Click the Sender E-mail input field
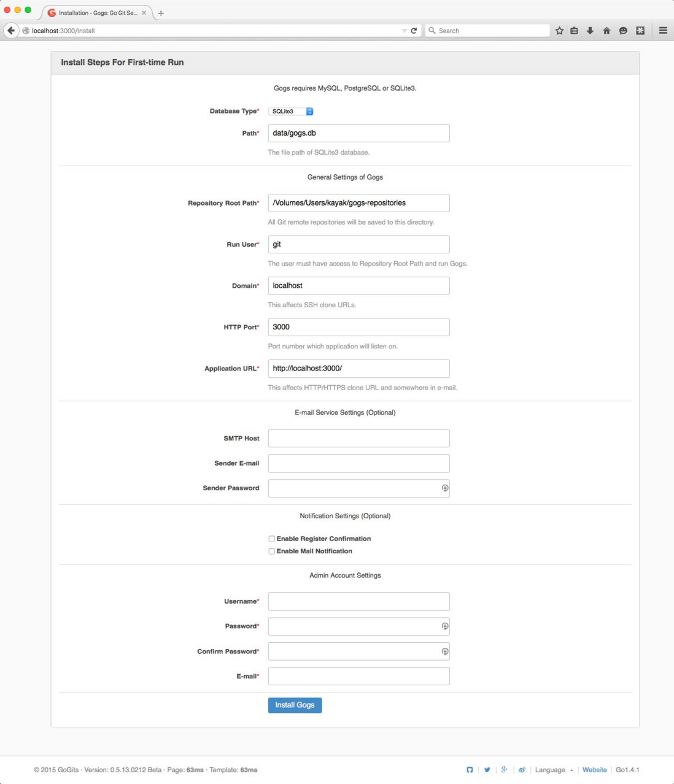The width and height of the screenshot is (674, 784). pyautogui.click(x=358, y=463)
